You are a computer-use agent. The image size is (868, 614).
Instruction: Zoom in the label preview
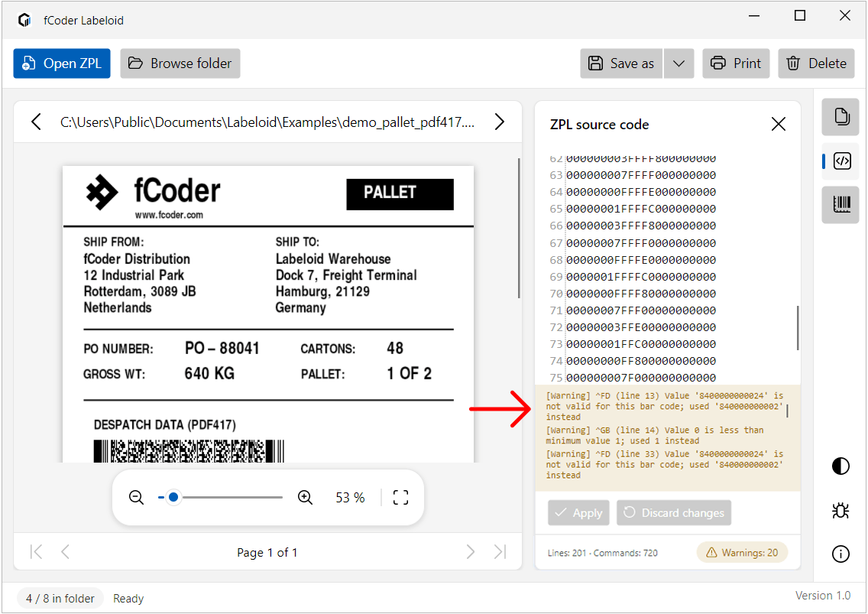pyautogui.click(x=305, y=497)
